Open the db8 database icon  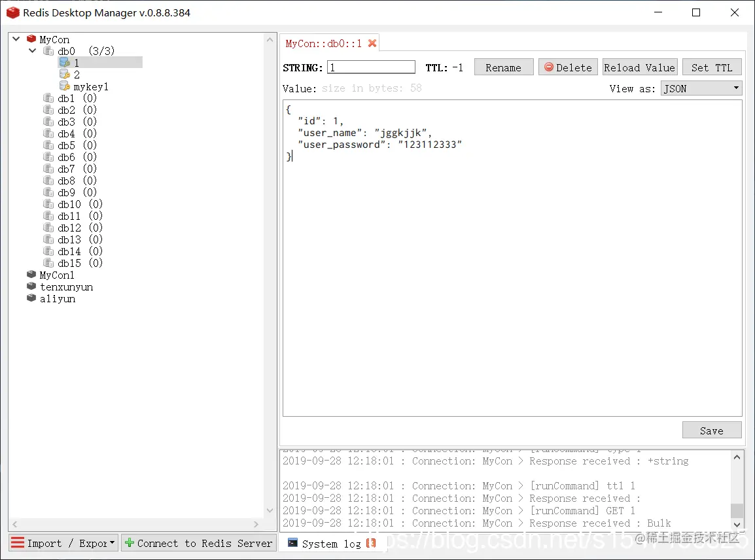tap(48, 181)
